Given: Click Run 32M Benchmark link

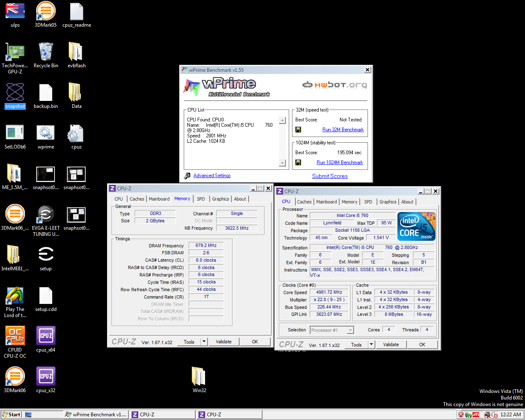Looking at the screenshot, I should (343, 130).
